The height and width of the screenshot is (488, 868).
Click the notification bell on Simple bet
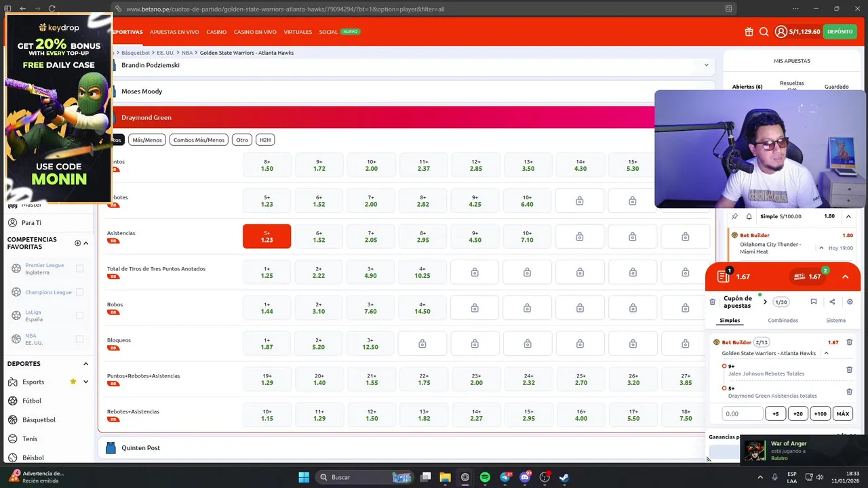click(749, 216)
